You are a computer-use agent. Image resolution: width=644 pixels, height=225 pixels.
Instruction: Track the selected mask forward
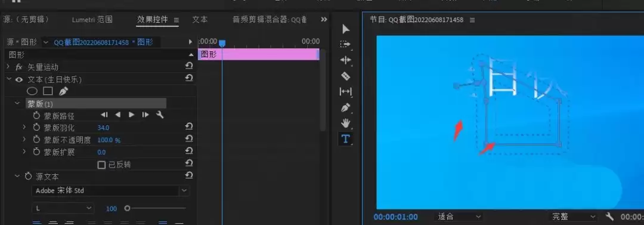(x=131, y=115)
